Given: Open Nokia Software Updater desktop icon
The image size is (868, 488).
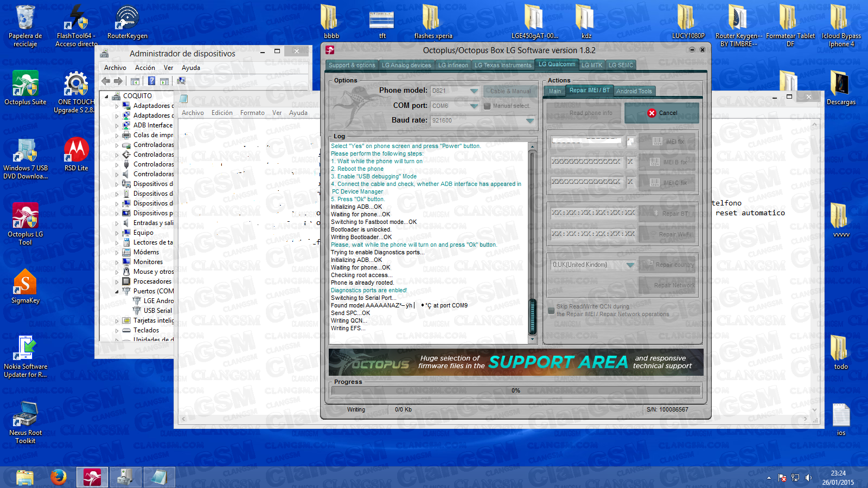Looking at the screenshot, I should [25, 356].
